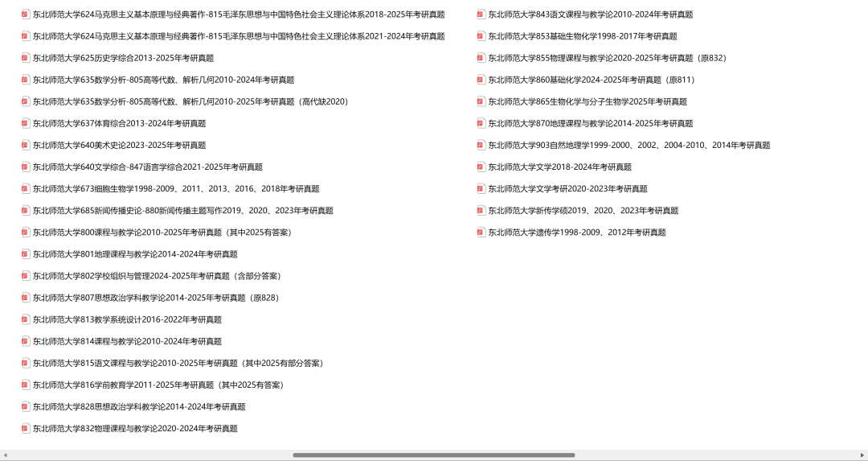Image resolution: width=868 pixels, height=461 pixels.
Task: Click PDF icon of 865生物化学与分子生物学2025 file
Action: coord(481,101)
